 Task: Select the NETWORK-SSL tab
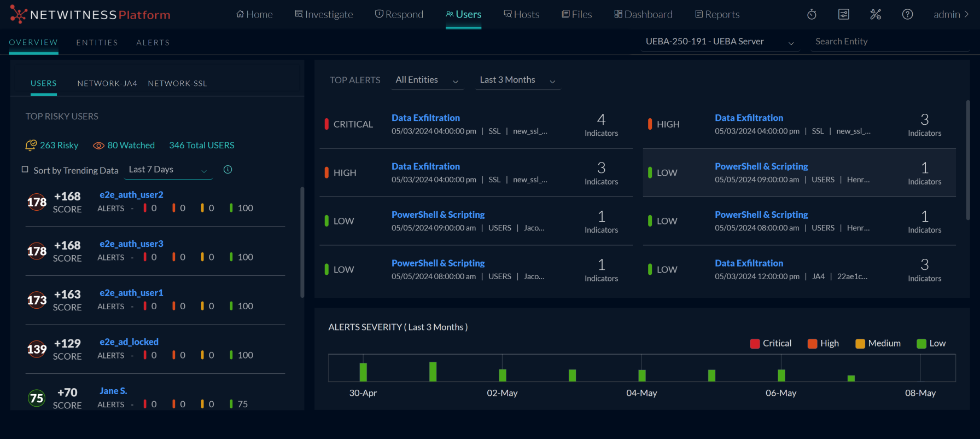(177, 83)
